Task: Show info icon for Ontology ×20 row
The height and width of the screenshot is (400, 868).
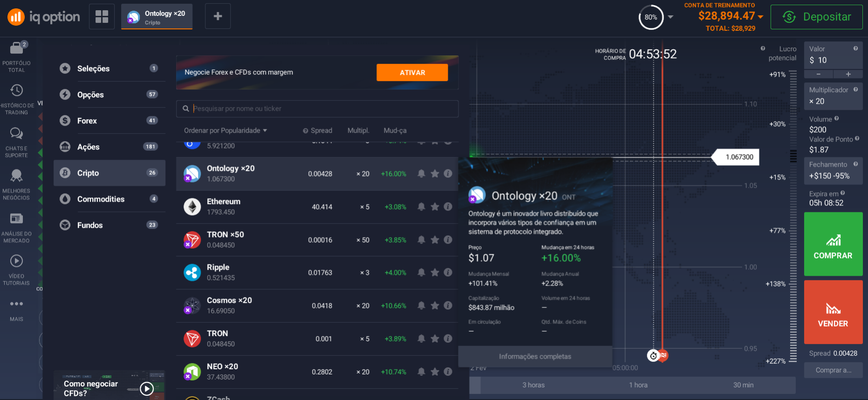Action: pos(448,174)
